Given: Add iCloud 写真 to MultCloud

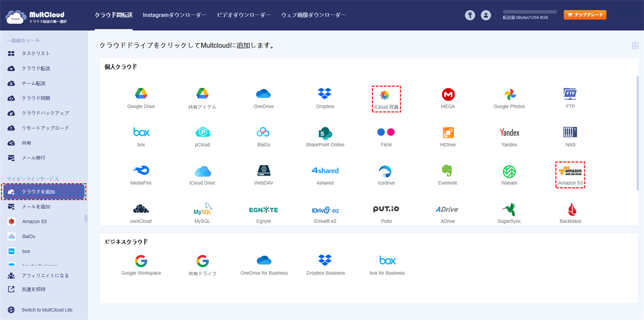Looking at the screenshot, I should [x=386, y=99].
